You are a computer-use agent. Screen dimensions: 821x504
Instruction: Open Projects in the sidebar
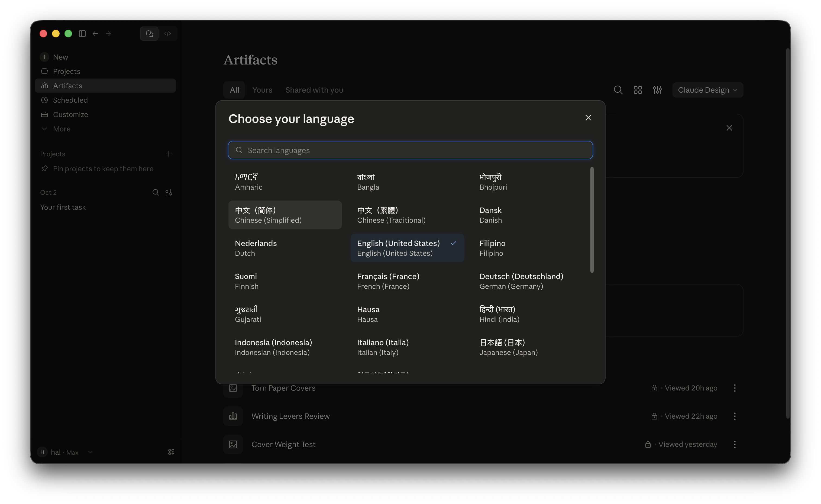tap(105, 71)
